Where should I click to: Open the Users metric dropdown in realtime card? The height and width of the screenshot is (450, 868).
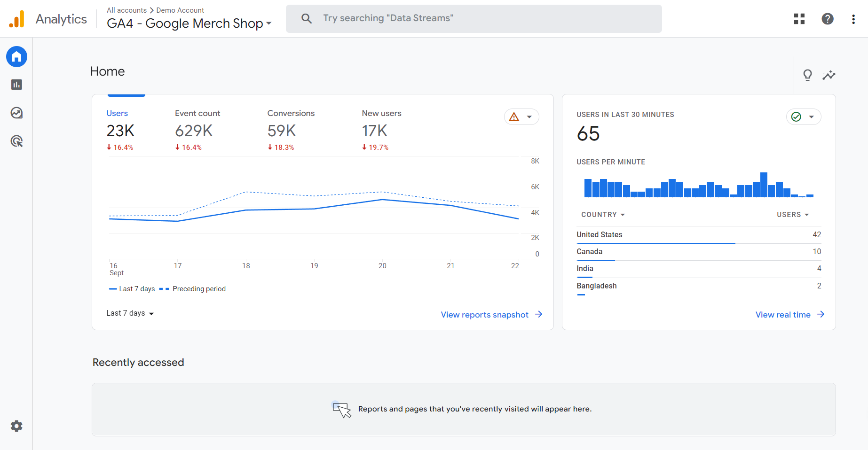point(793,215)
